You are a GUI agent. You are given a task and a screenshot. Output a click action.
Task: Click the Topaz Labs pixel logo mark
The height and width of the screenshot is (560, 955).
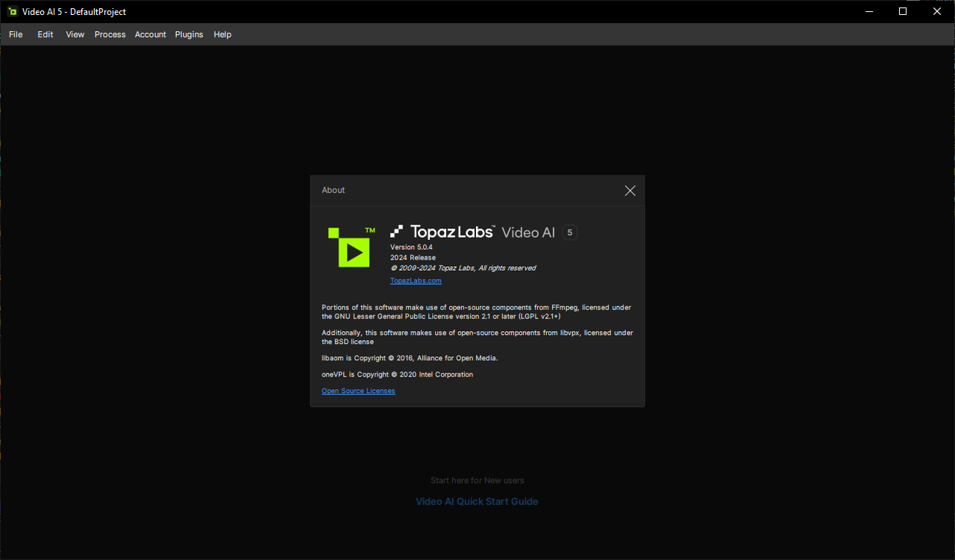[x=397, y=231]
